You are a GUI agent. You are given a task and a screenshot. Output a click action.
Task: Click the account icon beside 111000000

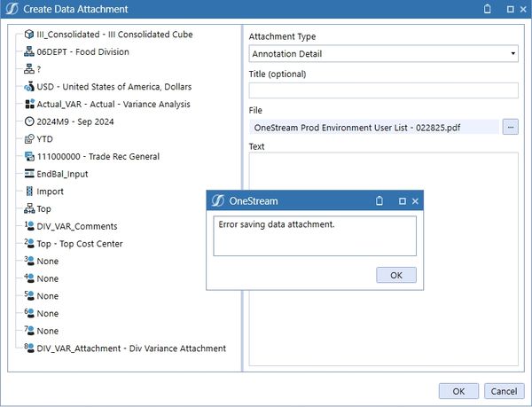(x=29, y=157)
